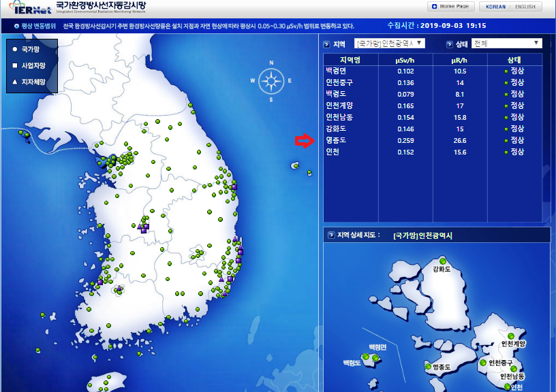The height and width of the screenshot is (392, 556).
Task: Click the 인천중구 green marker in detail map
Action: point(483,363)
